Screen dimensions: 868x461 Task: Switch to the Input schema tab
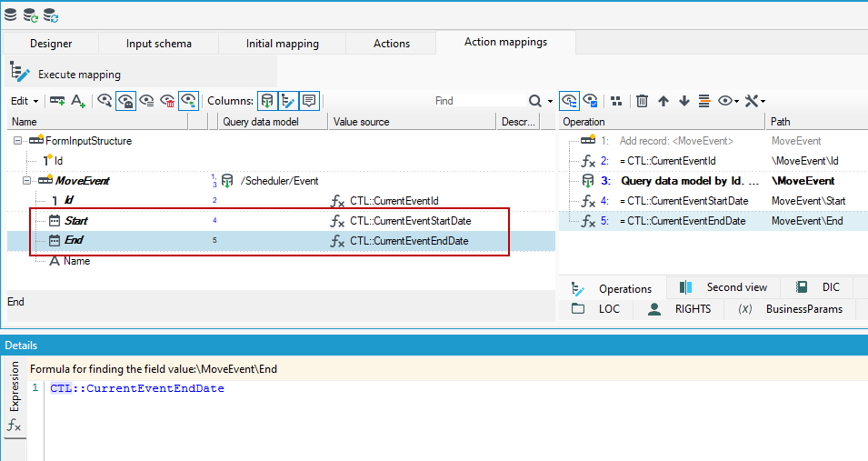coord(159,44)
